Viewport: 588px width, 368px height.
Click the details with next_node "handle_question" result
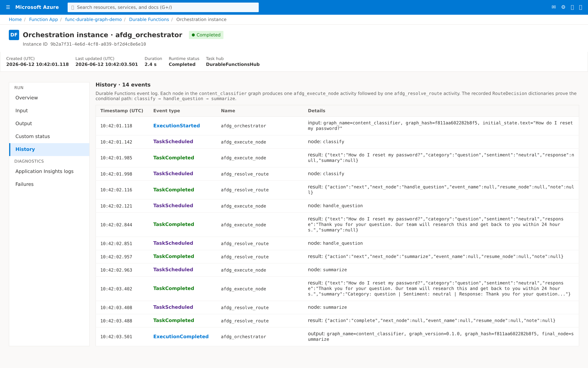coord(441,190)
